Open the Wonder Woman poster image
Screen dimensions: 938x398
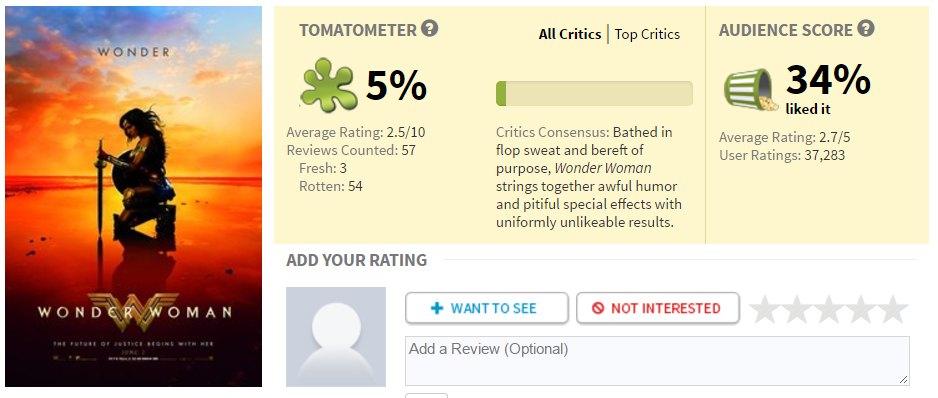tap(133, 196)
